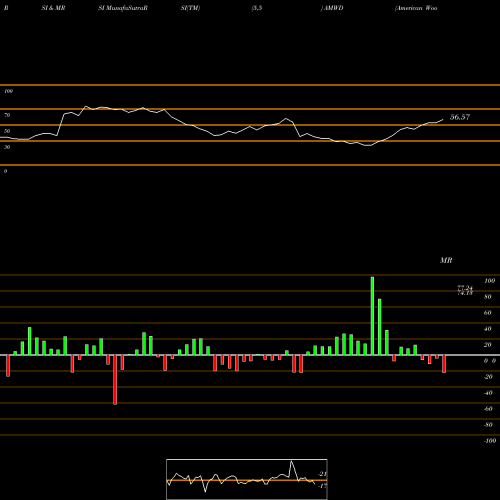Open the mini overview chart thumbnail at bottom
The image size is (500, 500).
247,479
